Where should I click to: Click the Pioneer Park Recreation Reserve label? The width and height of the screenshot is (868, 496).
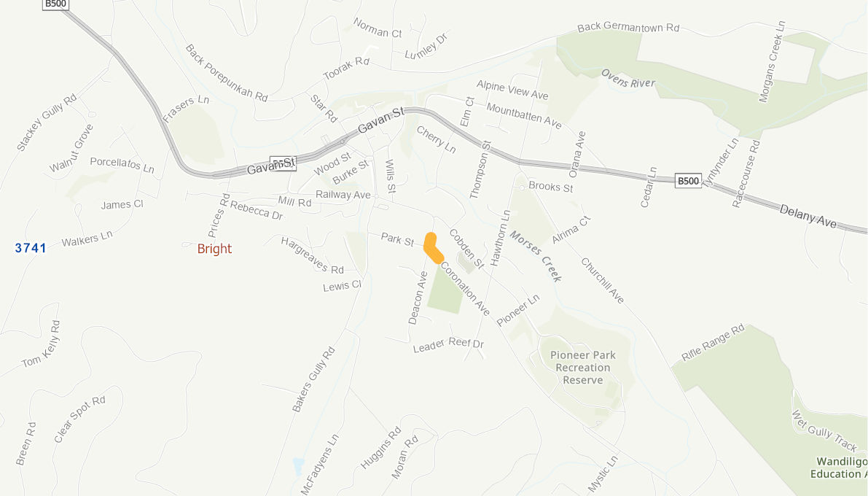pyautogui.click(x=583, y=368)
